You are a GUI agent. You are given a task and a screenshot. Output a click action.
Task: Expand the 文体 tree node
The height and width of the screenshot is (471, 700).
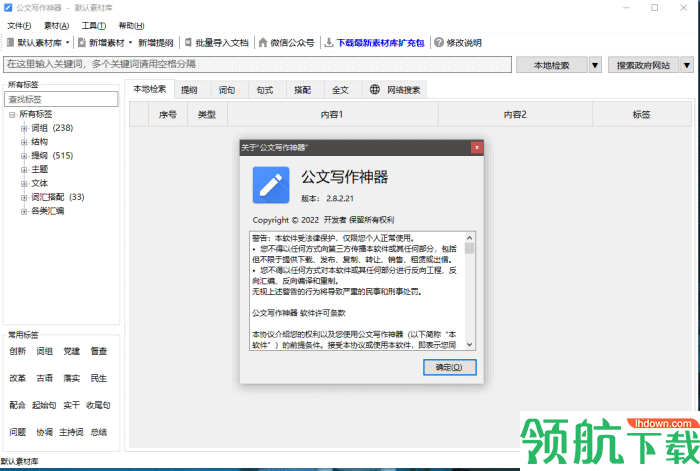coord(24,183)
